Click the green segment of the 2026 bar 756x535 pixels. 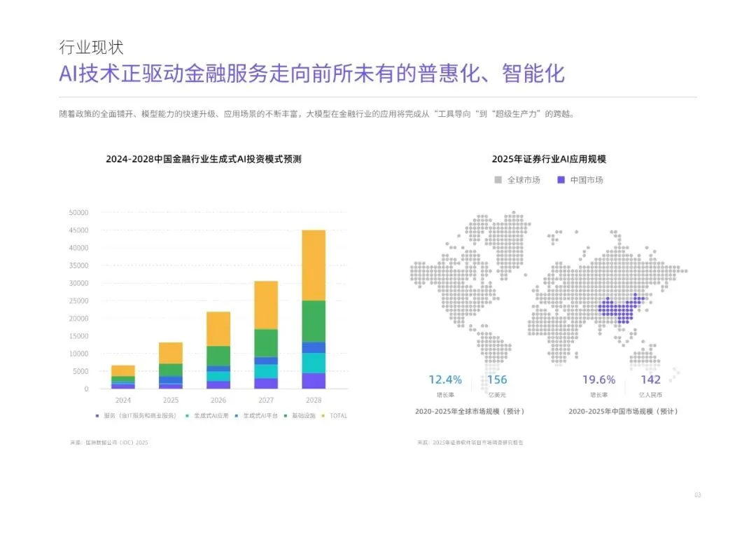(x=218, y=356)
